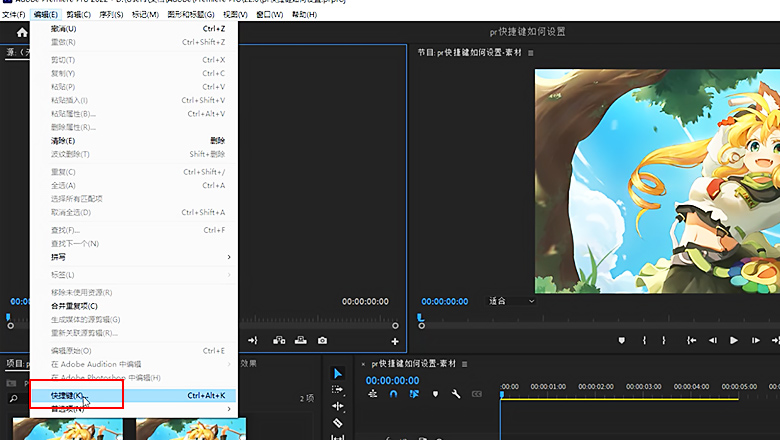Select the Ripple Edit tool
Viewport: 780px width, 440px height.
tap(338, 406)
